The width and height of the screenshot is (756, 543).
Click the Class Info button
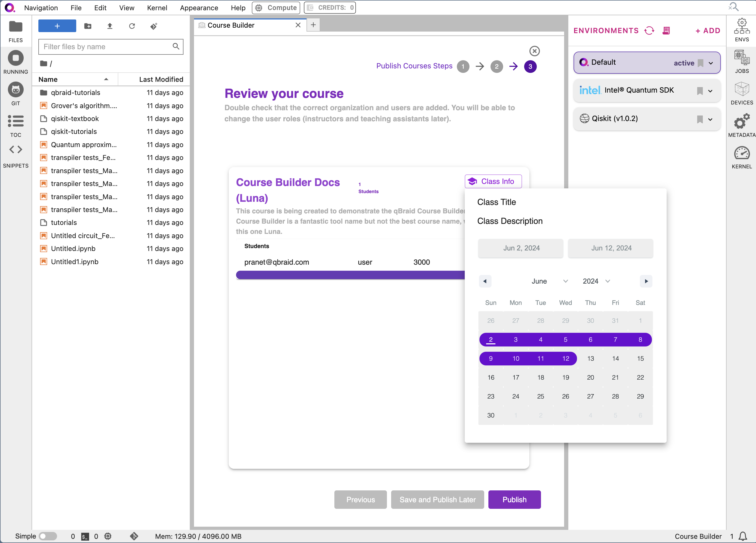[493, 181]
